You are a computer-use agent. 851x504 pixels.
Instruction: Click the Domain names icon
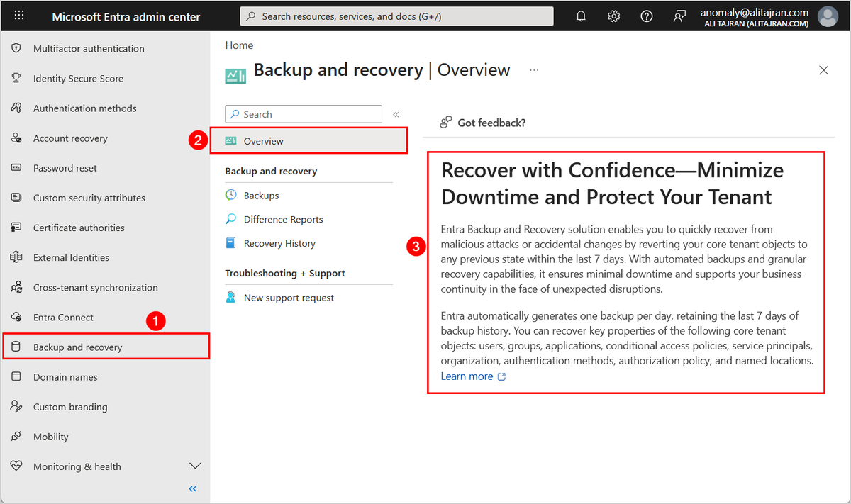[17, 377]
